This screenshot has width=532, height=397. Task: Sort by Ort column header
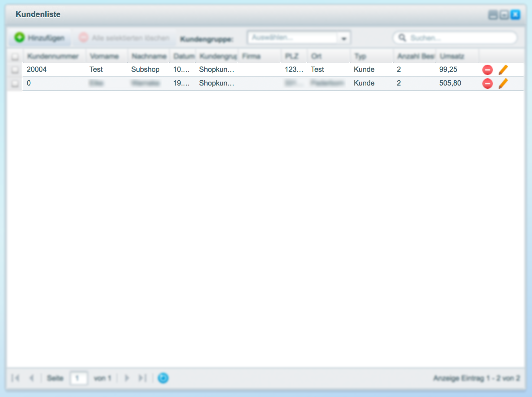(329, 56)
